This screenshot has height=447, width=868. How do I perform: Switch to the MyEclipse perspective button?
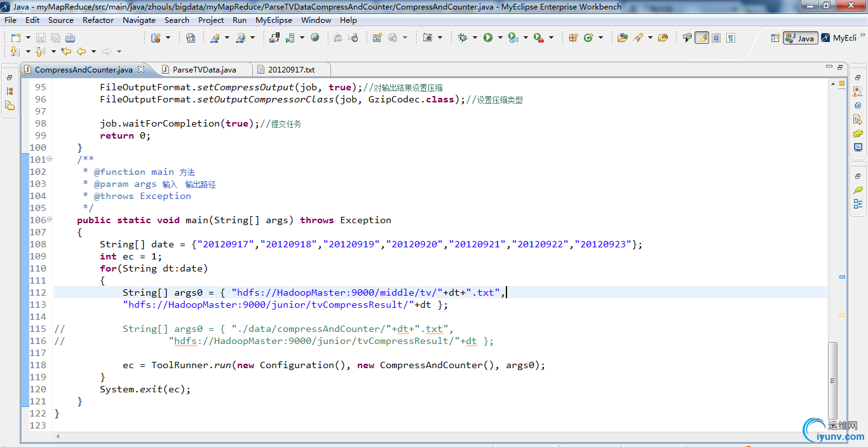838,38
